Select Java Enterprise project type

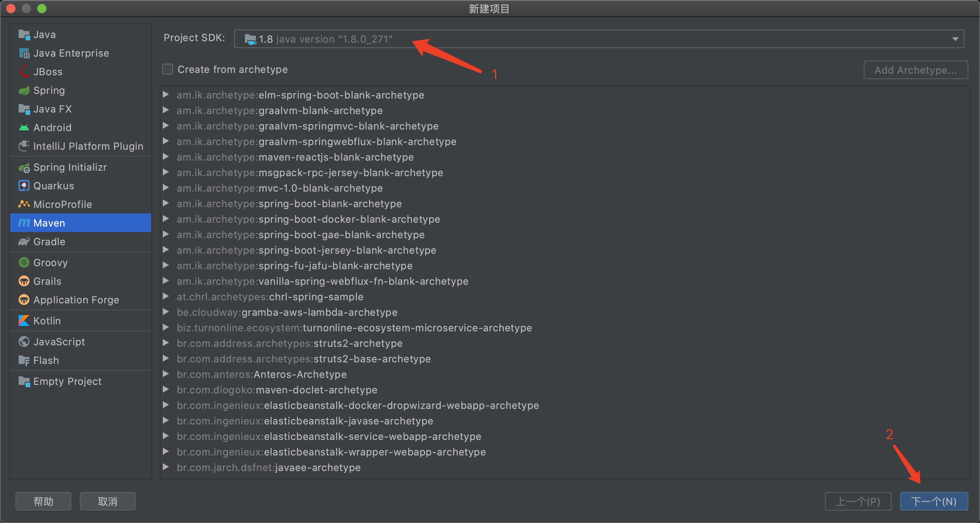pyautogui.click(x=81, y=53)
